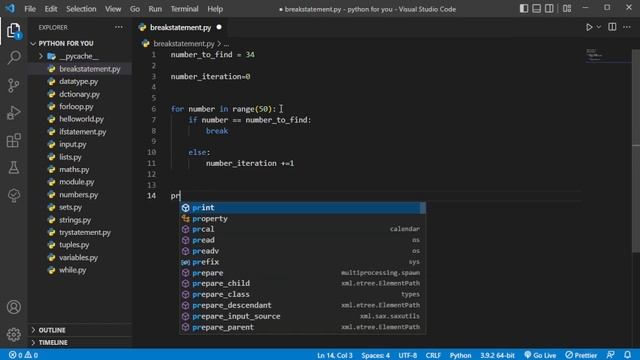Open the Terminal menu
The width and height of the screenshot is (640, 360).
[x=184, y=9]
